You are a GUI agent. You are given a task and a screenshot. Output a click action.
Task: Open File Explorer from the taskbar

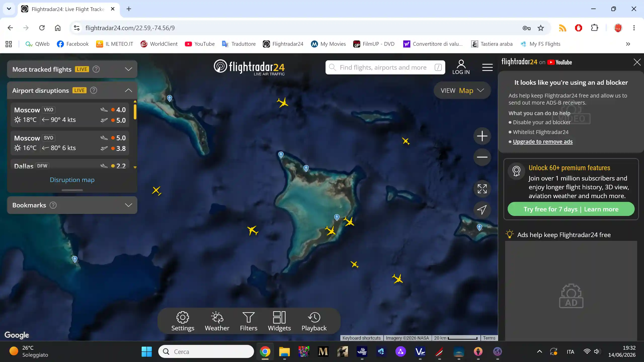click(284, 351)
